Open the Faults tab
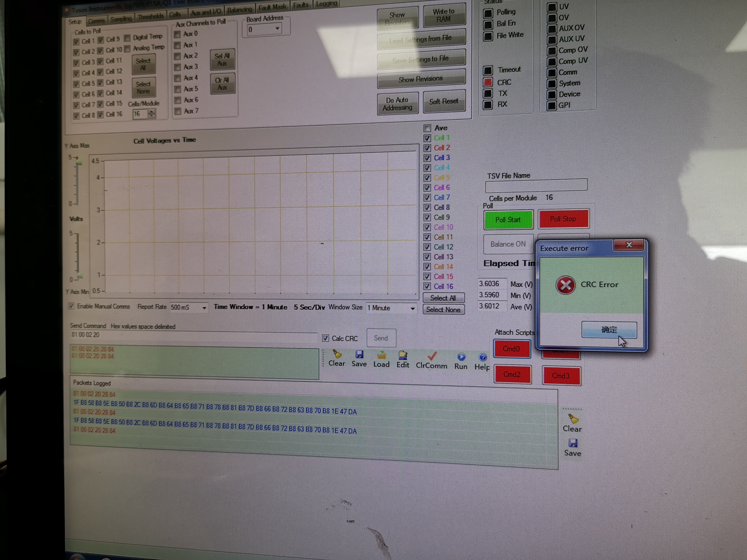This screenshot has height=560, width=747. click(301, 5)
